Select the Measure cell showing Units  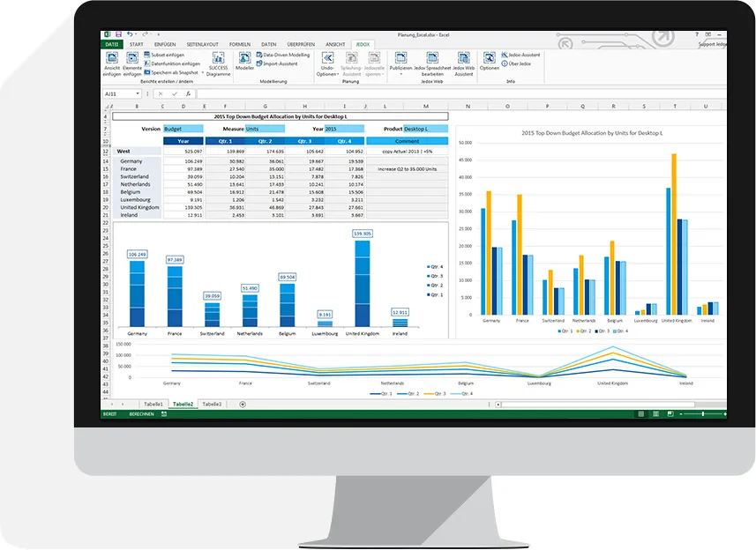click(x=266, y=129)
